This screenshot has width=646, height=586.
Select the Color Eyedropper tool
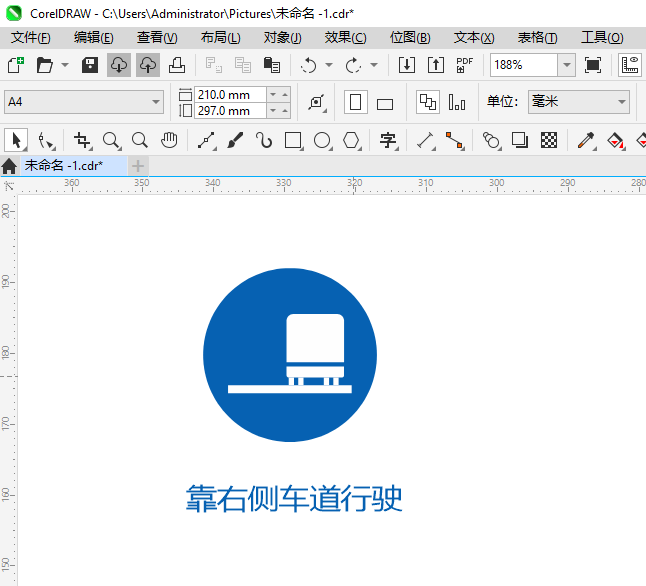click(x=586, y=141)
